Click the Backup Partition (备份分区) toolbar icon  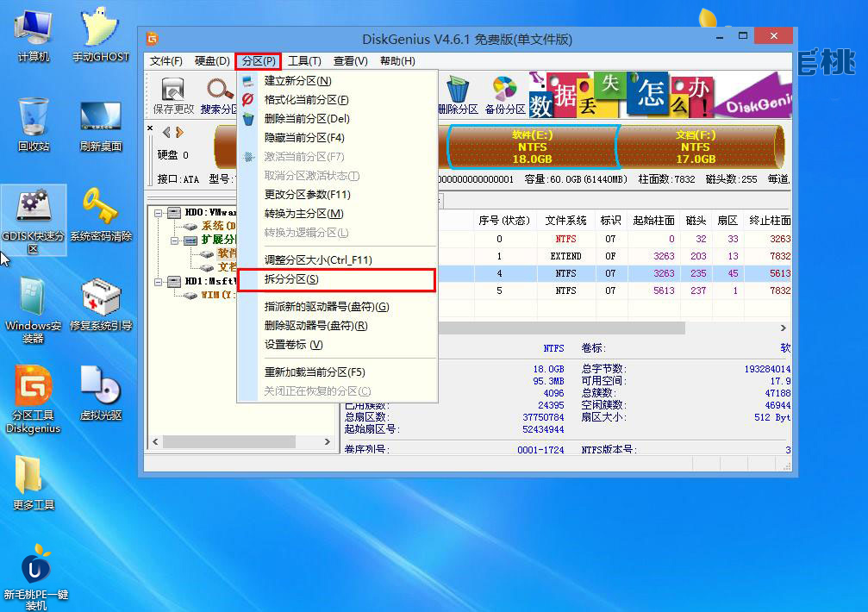(x=504, y=89)
